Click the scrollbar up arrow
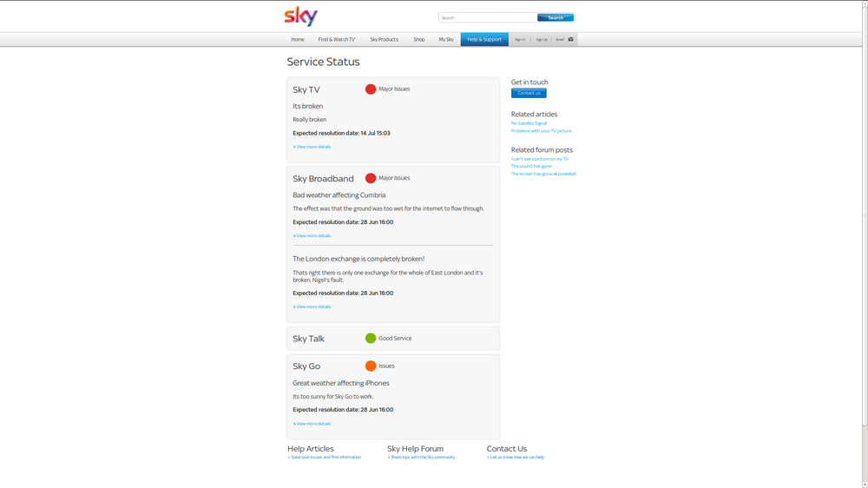Screen dimensions: 868x488 (x=865, y=3)
